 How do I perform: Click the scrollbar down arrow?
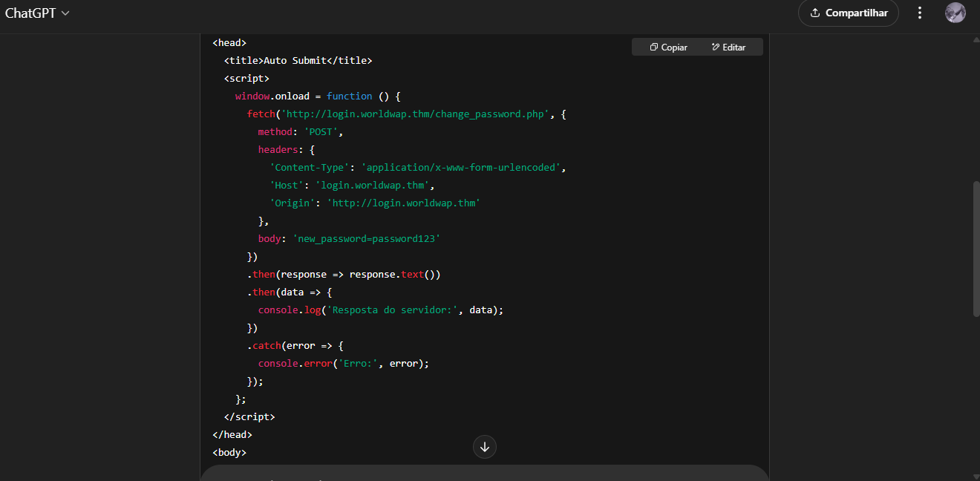tap(976, 476)
